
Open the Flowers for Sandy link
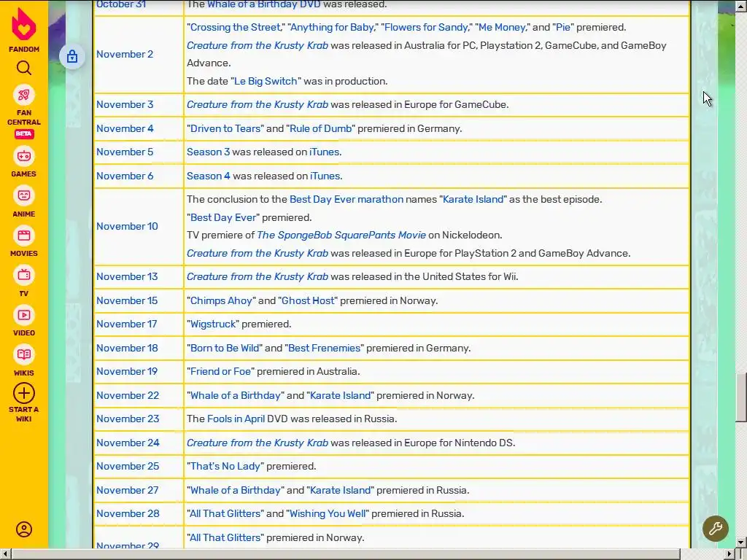(426, 28)
